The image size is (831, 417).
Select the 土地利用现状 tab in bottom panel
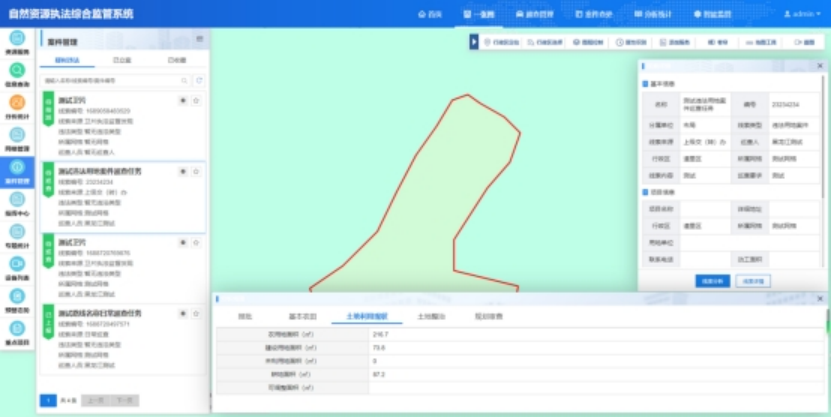[x=366, y=316]
